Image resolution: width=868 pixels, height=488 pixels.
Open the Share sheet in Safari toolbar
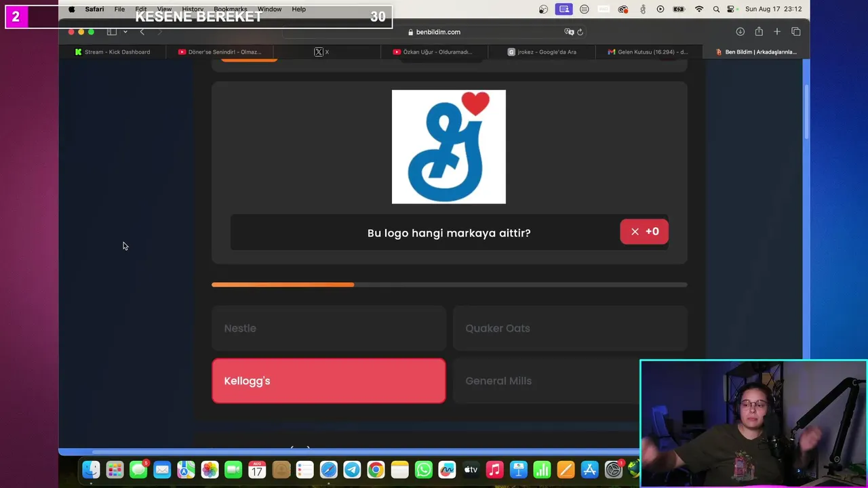pyautogui.click(x=759, y=32)
